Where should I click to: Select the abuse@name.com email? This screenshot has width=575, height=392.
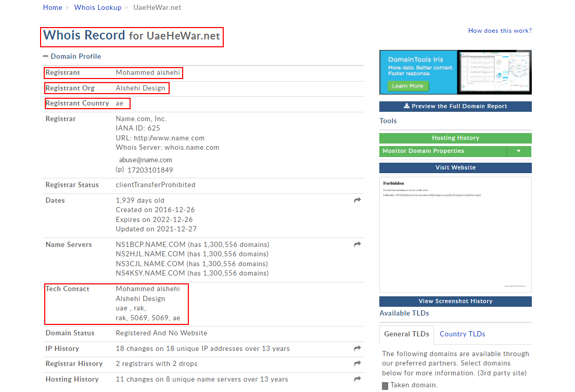click(146, 160)
